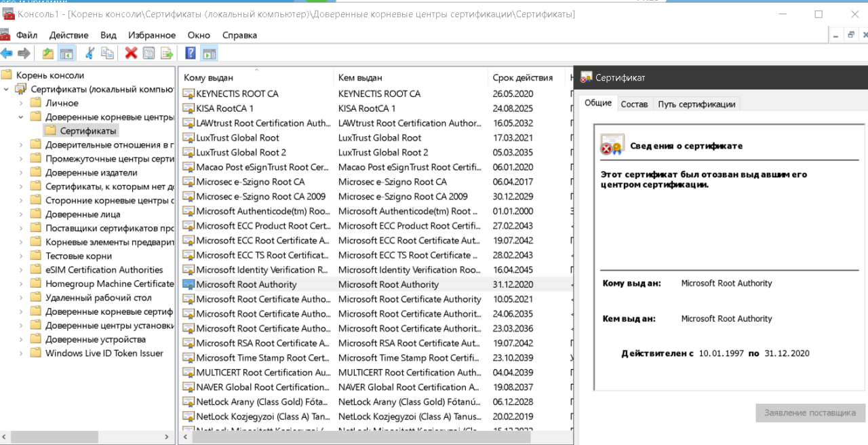Toggle the Show/Hide Action Pane button
The width and height of the screenshot is (868, 445).
coord(209,54)
